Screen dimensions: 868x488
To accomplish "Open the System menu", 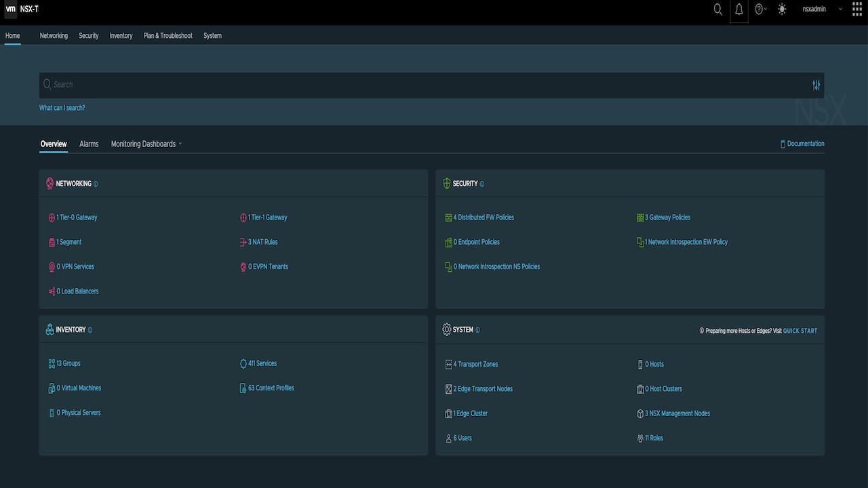I will pos(212,36).
